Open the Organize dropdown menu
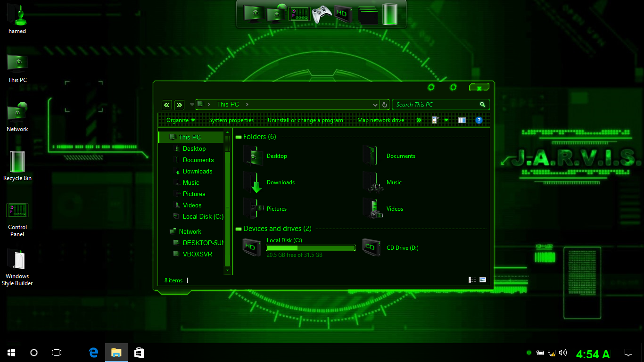 point(181,120)
